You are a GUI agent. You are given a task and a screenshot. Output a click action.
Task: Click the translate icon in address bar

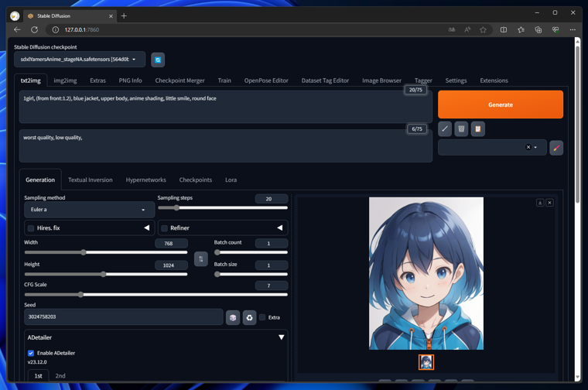[452, 29]
